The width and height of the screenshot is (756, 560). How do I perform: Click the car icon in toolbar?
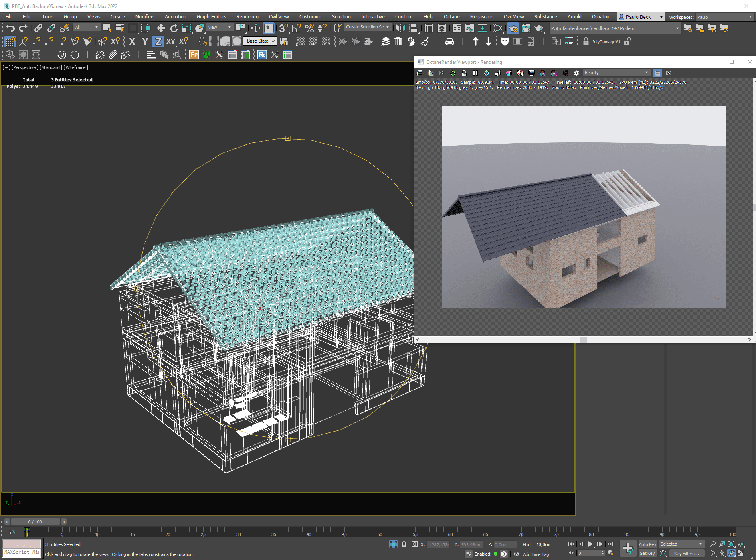[449, 42]
